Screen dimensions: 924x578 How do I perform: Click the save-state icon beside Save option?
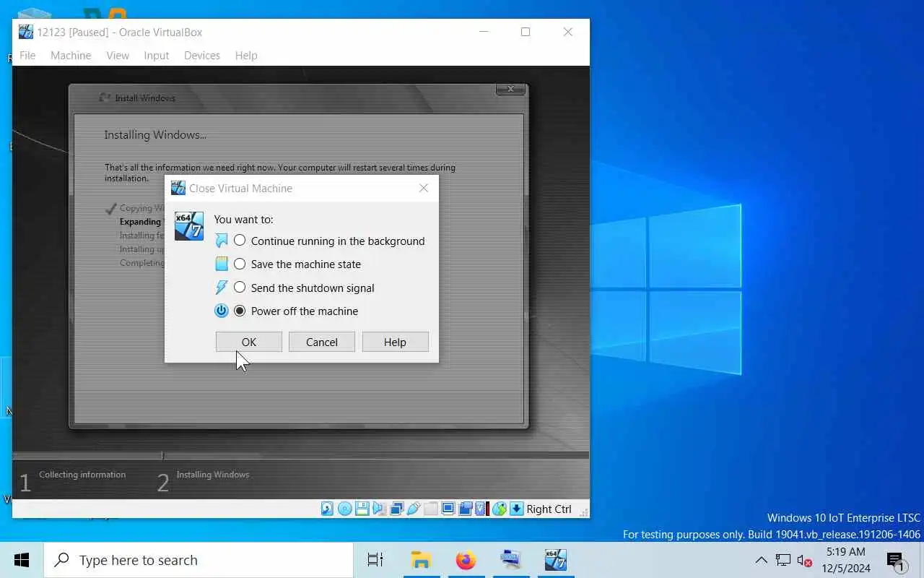coord(222,264)
